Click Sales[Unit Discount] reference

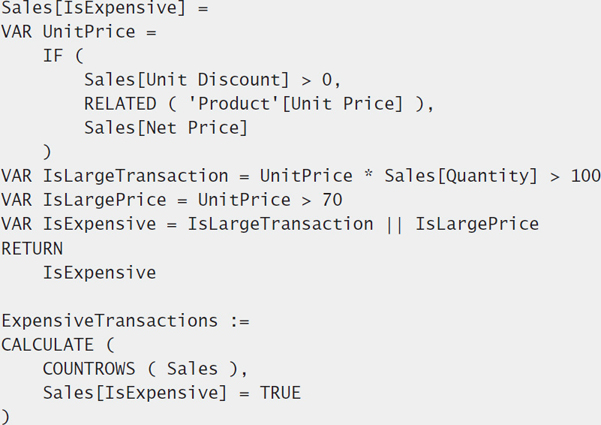[x=187, y=80]
